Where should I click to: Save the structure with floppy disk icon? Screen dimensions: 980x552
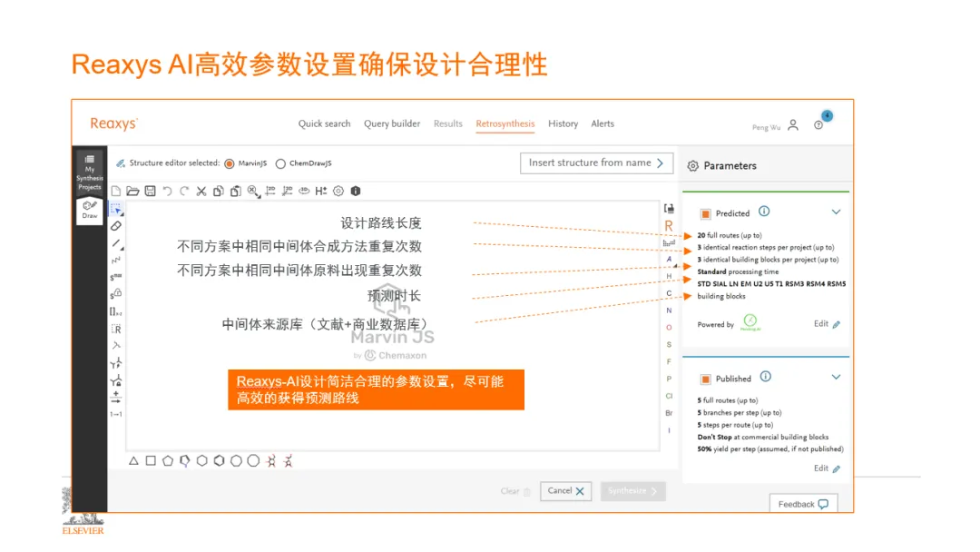click(150, 192)
